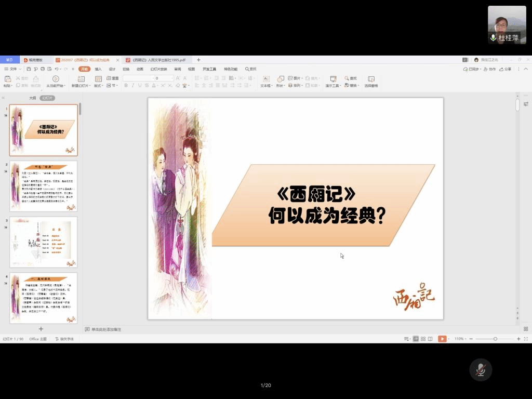
Task: Start slideshow from current slide (从当前开始)
Action: tap(56, 79)
